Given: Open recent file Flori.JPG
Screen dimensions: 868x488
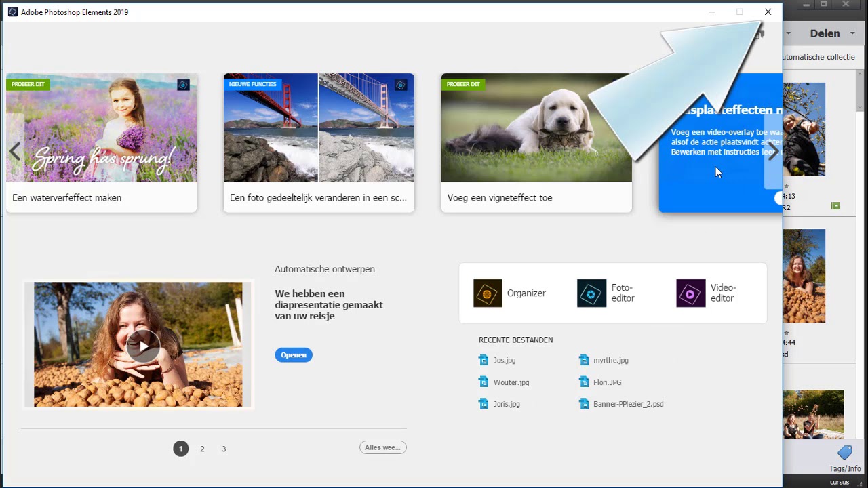Looking at the screenshot, I should [600, 382].
